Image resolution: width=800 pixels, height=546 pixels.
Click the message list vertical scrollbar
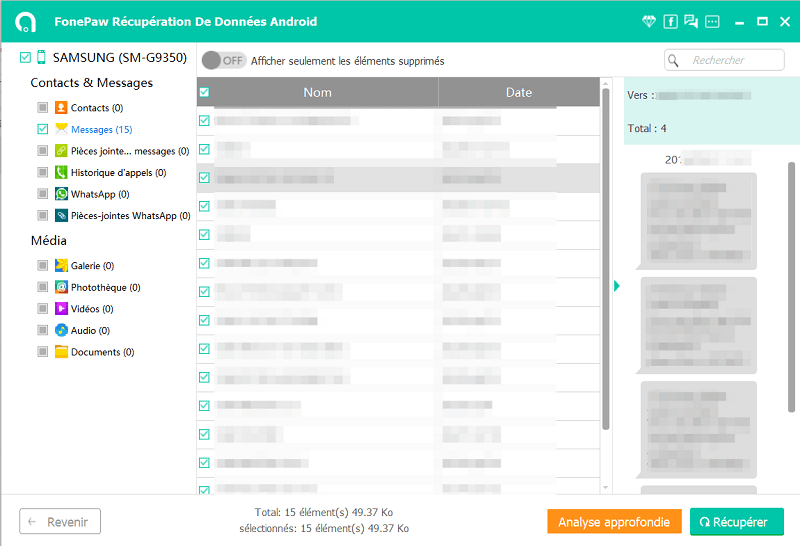tap(606, 259)
